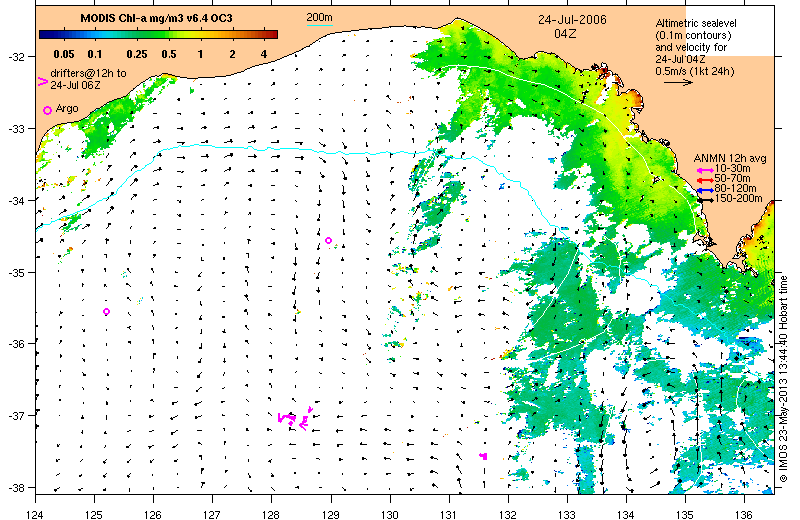Click the '127' longitude axis label
Image resolution: width=800 pixels, height=520 pixels.
[x=212, y=514]
